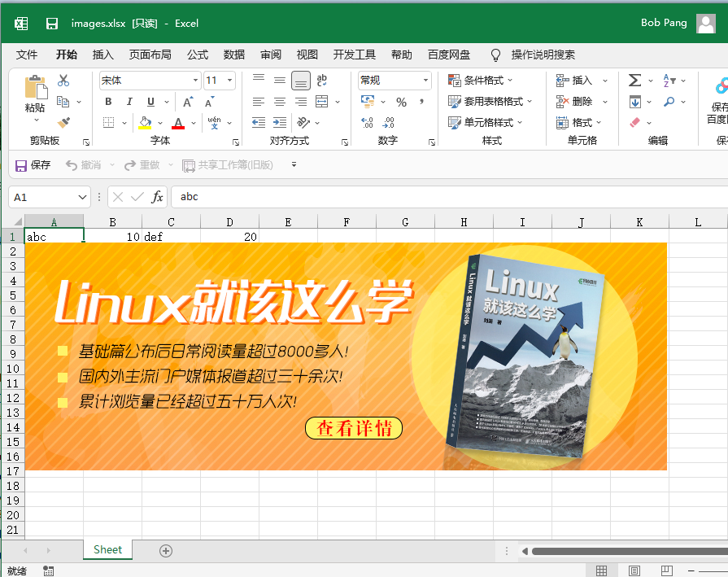
Task: Apply red font color A
Action: coord(178,123)
